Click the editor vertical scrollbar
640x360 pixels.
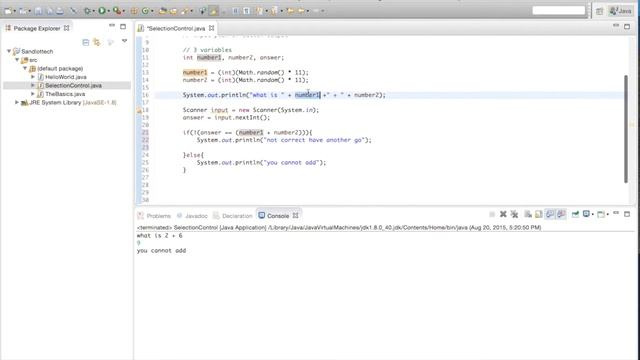pos(626,129)
